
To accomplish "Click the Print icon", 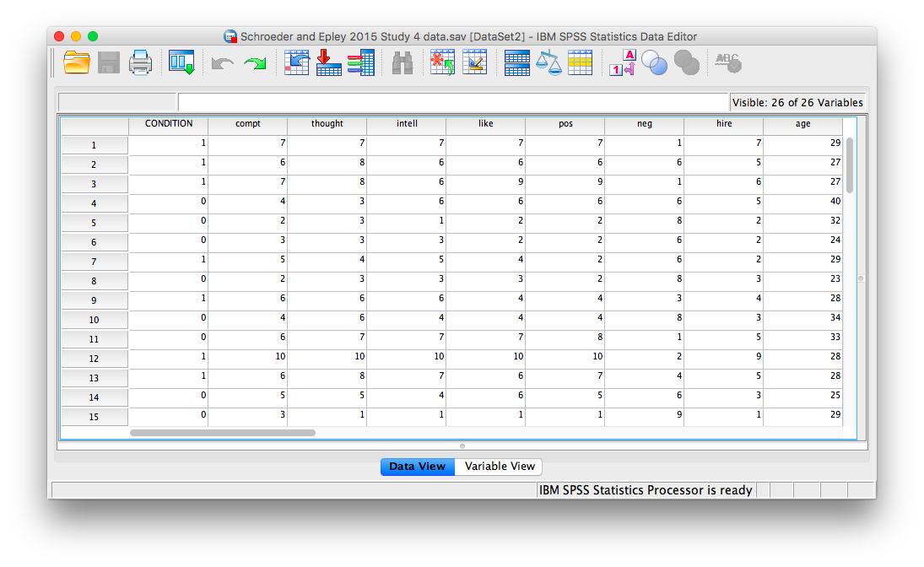I will click(140, 62).
